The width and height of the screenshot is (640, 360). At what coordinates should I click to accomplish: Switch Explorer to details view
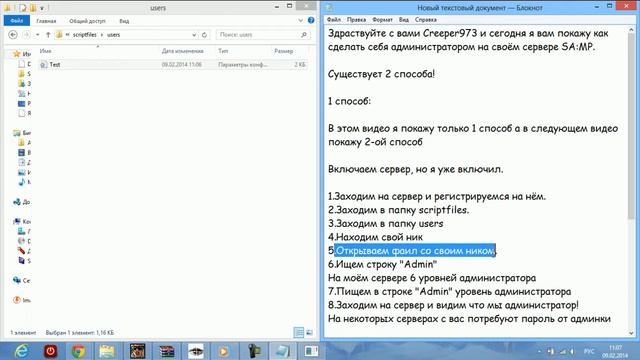pyautogui.click(x=299, y=333)
